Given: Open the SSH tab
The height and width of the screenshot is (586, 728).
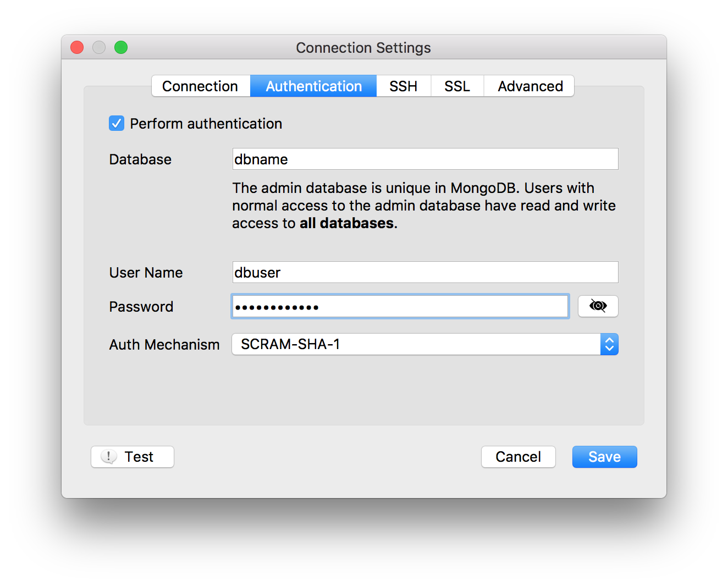Looking at the screenshot, I should (x=404, y=86).
